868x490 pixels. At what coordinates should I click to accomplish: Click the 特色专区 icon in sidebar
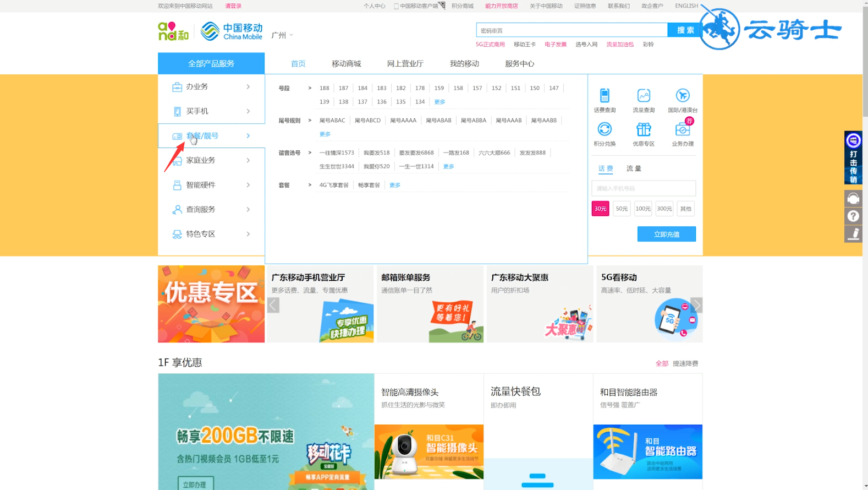point(177,234)
